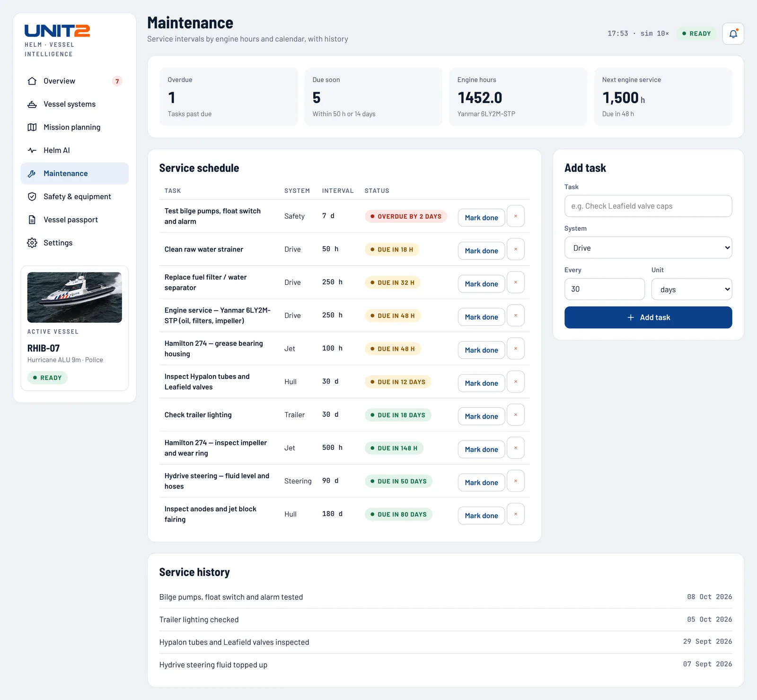Mark Hamilton 274 grease bearing done

(x=481, y=350)
